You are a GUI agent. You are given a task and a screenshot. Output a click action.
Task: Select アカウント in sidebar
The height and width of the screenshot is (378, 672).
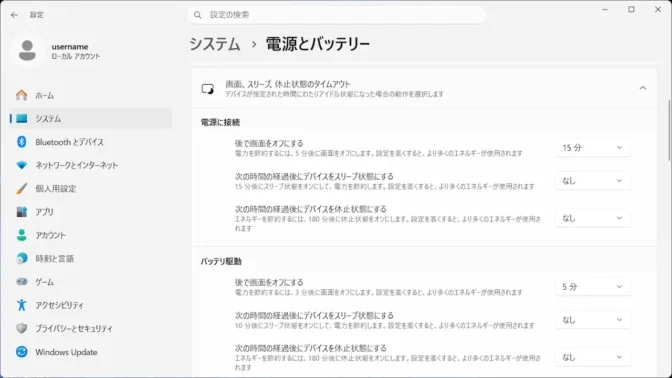[91, 235]
